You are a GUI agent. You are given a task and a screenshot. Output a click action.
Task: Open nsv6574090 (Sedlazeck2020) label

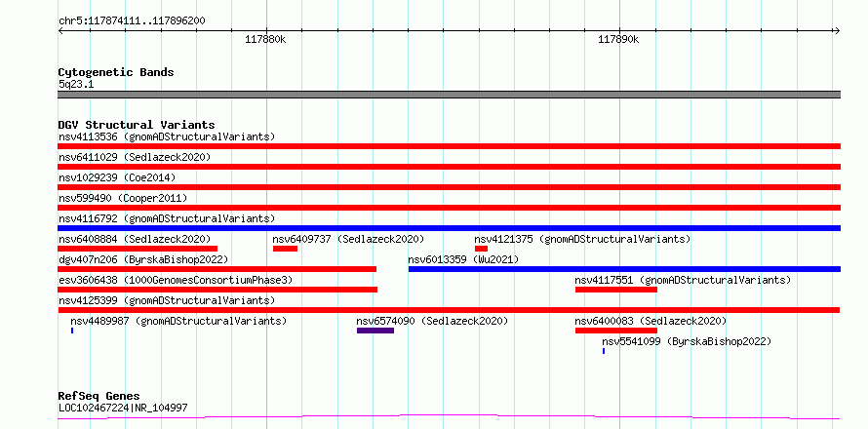click(x=432, y=321)
